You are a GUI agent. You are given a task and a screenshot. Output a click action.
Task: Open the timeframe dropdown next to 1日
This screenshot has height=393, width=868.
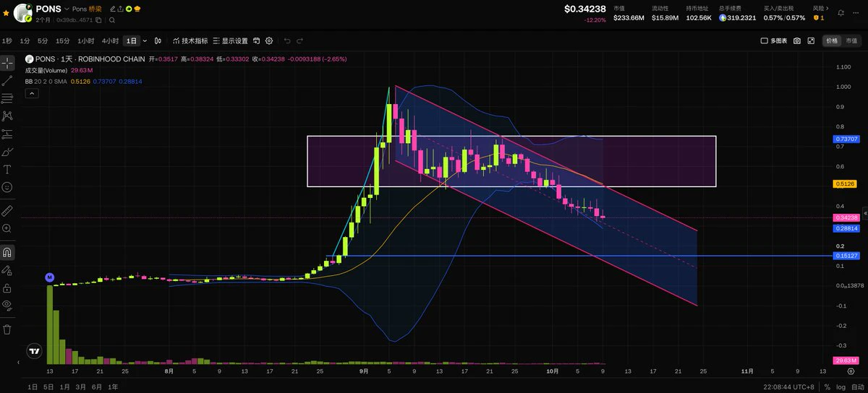pos(145,41)
